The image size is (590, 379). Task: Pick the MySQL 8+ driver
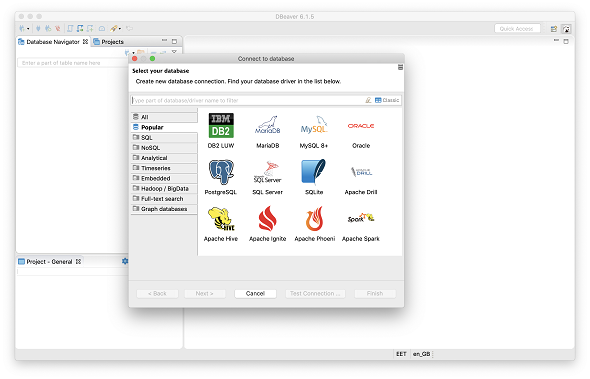(314, 131)
